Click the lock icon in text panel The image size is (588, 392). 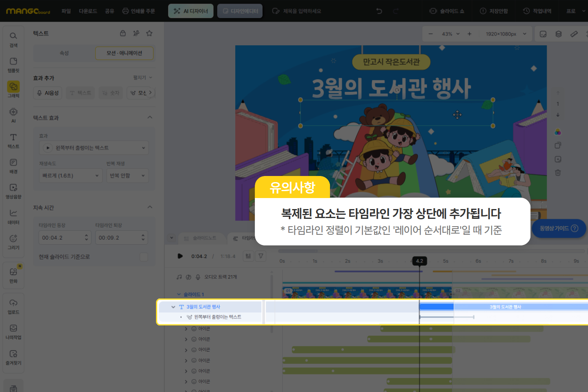pyautogui.click(x=123, y=33)
